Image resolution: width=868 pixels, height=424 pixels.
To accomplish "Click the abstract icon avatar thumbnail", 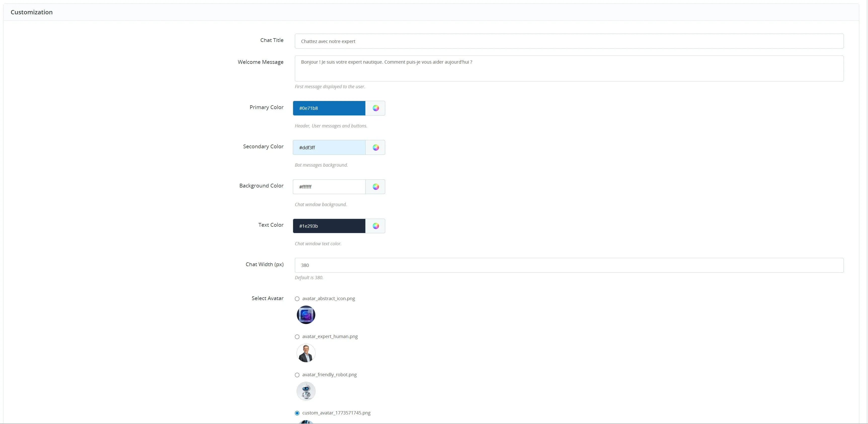I will 306,315.
